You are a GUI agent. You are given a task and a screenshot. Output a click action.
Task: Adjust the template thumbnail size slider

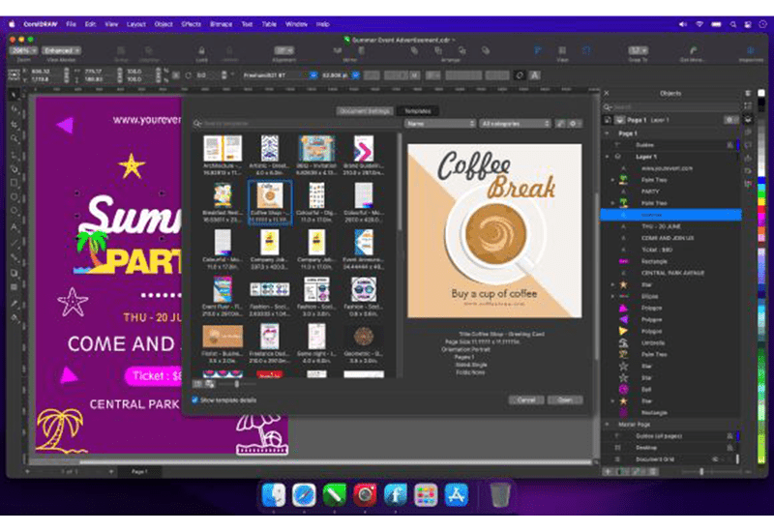236,384
